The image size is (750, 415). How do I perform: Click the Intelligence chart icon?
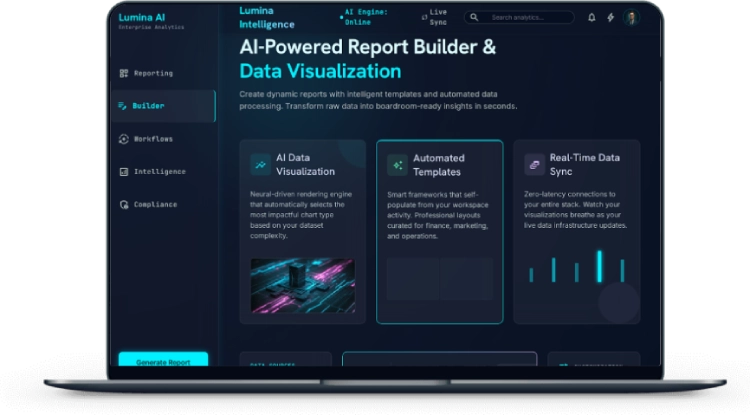pos(124,172)
